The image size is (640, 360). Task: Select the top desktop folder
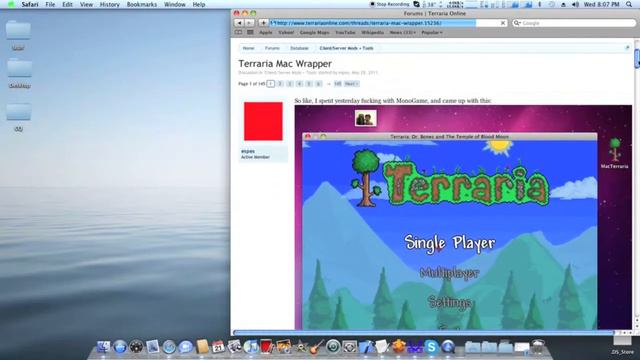point(18,31)
